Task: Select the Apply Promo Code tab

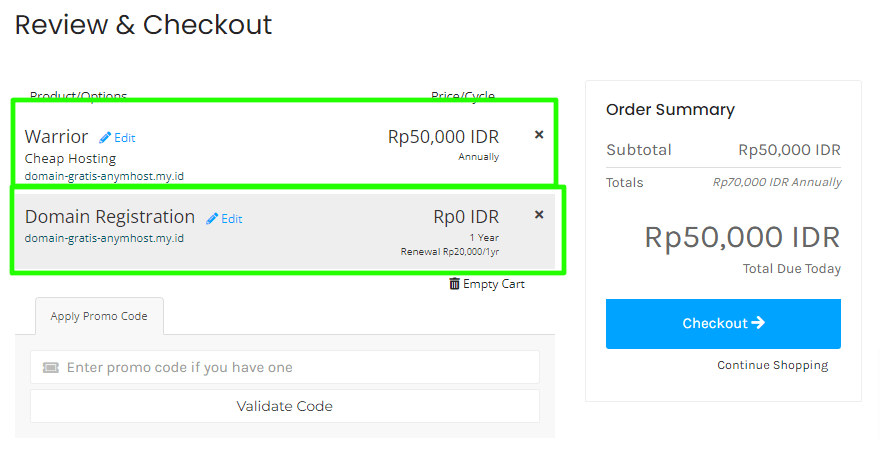Action: tap(99, 316)
